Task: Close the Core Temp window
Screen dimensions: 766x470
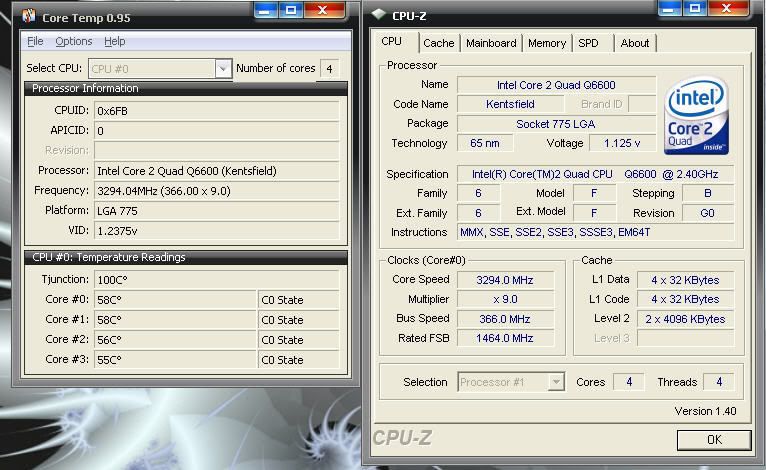Action: point(323,10)
